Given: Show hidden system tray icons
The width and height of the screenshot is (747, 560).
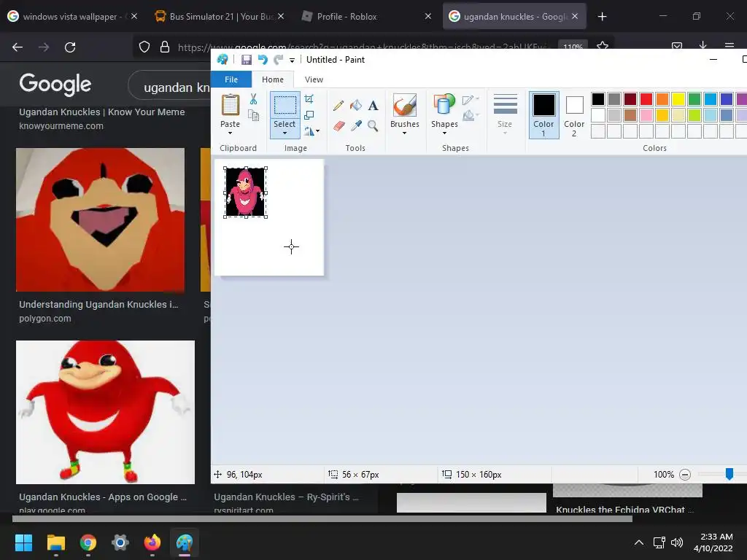Looking at the screenshot, I should pyautogui.click(x=639, y=542).
